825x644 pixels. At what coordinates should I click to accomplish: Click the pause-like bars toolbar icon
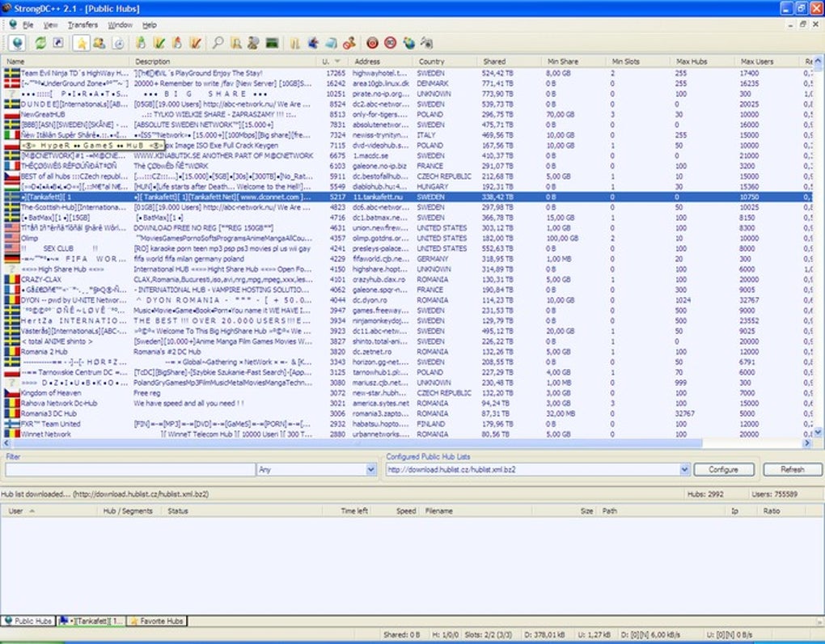(x=295, y=43)
